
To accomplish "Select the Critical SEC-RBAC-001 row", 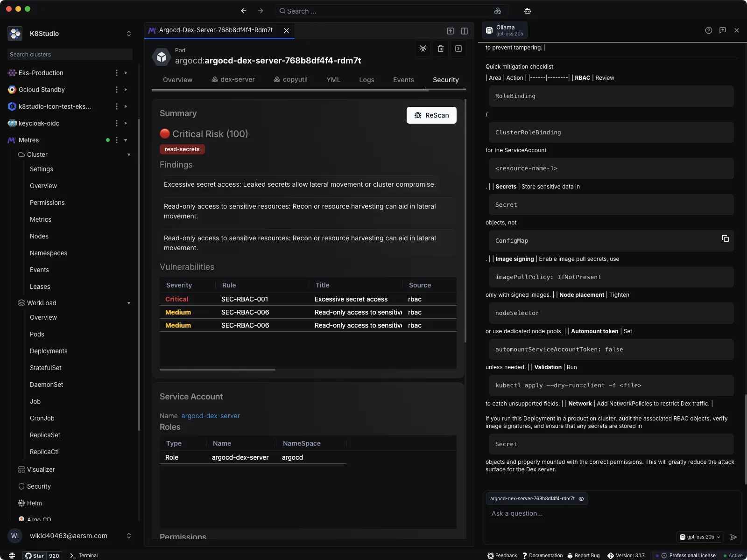I will 308,299.
